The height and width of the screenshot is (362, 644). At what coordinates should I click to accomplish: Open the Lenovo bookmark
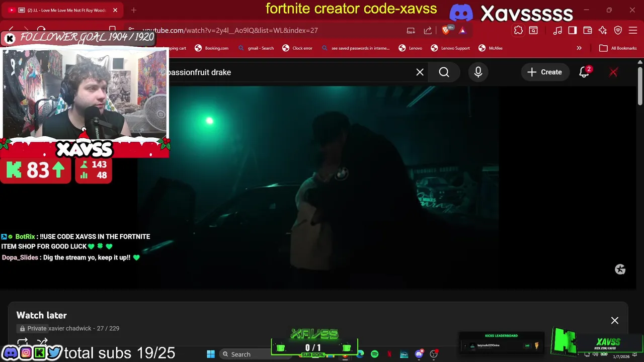tap(411, 48)
